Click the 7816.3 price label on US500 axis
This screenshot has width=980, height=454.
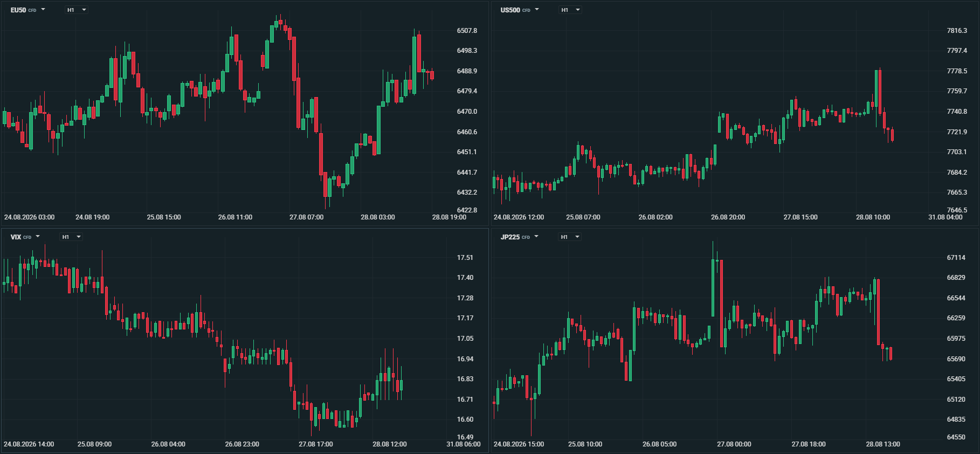957,31
